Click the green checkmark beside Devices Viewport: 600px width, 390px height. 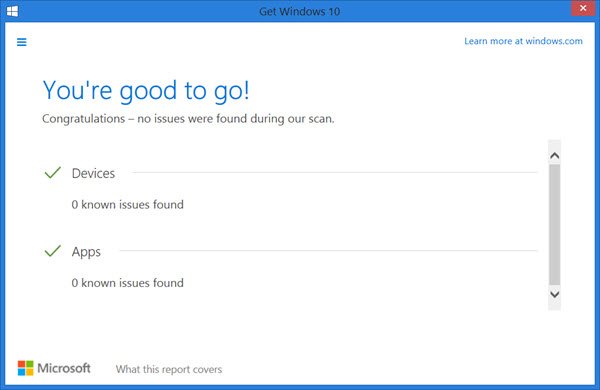[53, 173]
